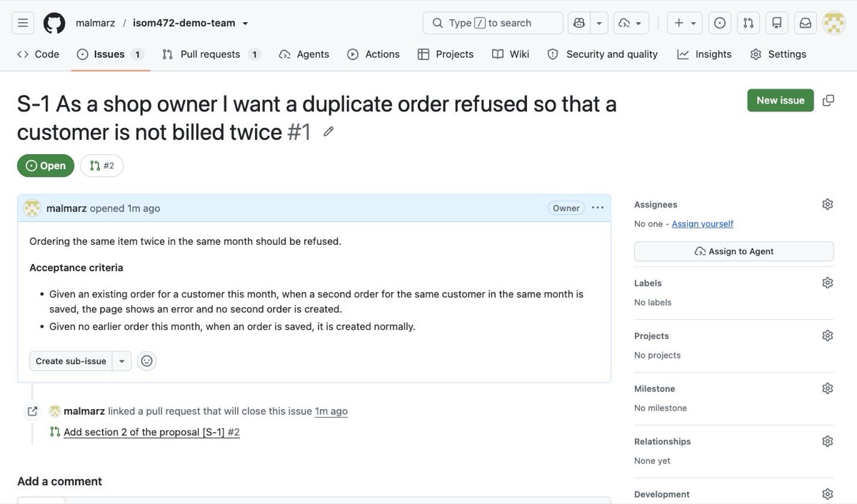Open the agent tasks cloud button
Screen dimensions: 857x504
[631, 23]
